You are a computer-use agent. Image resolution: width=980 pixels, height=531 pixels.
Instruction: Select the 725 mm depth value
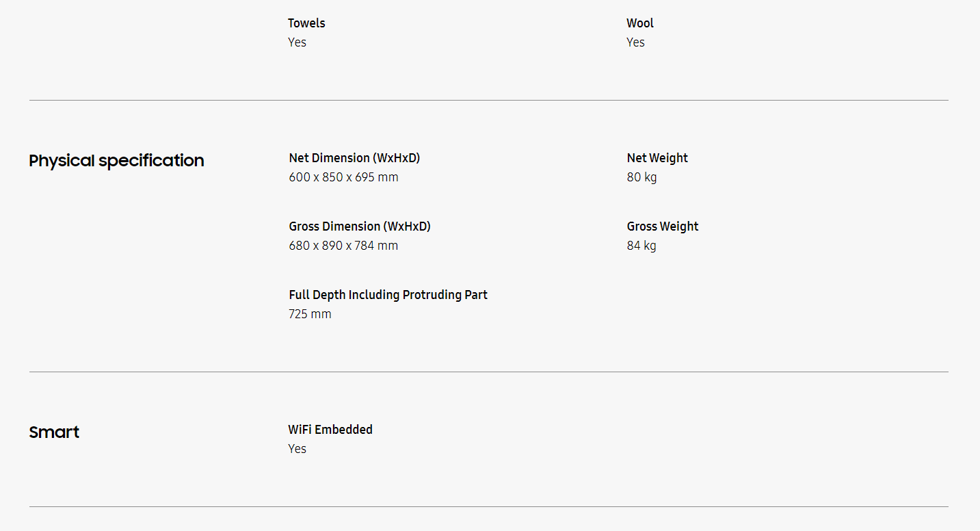310,314
